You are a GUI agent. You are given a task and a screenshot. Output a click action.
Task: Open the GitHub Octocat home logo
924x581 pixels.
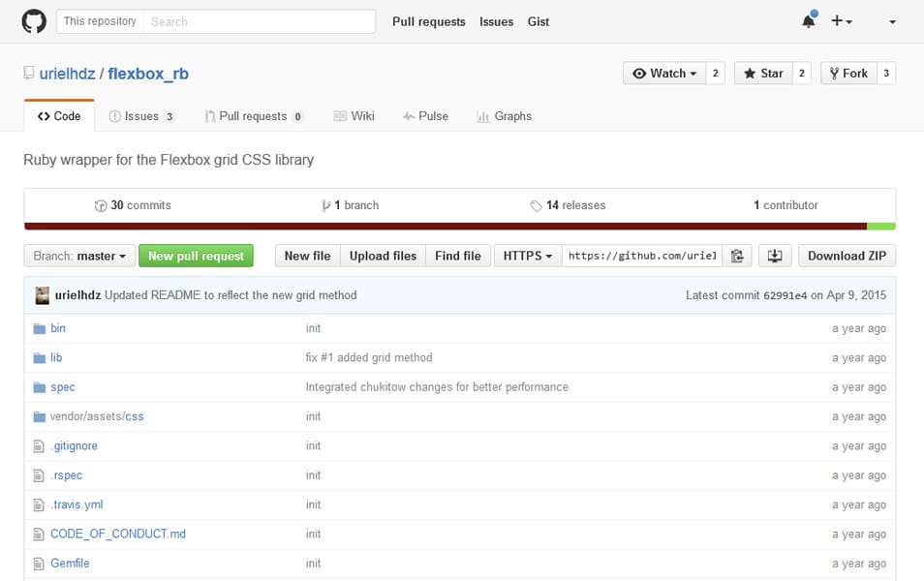[34, 22]
